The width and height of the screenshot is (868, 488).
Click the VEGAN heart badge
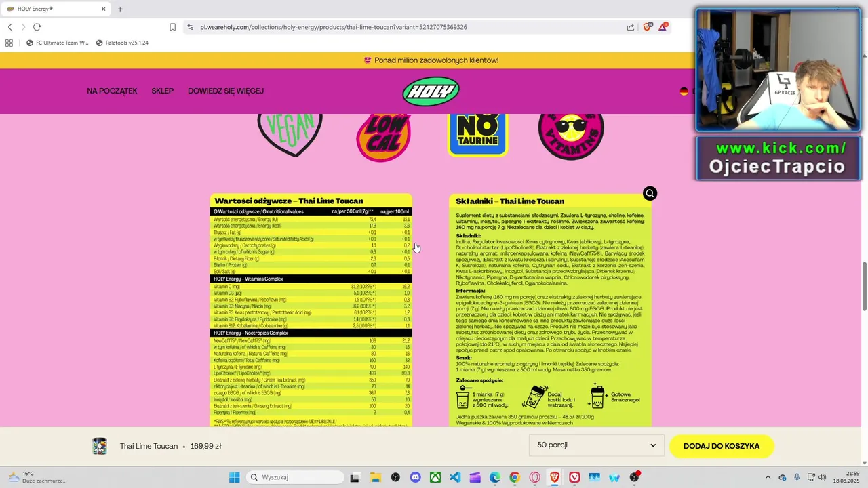coord(290,134)
